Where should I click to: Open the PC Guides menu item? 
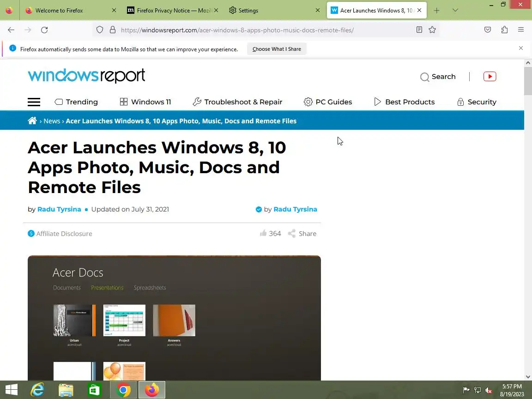pyautogui.click(x=328, y=102)
